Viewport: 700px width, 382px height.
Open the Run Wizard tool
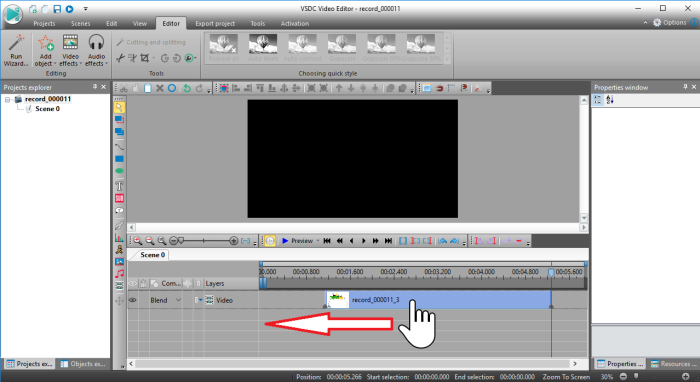point(16,50)
